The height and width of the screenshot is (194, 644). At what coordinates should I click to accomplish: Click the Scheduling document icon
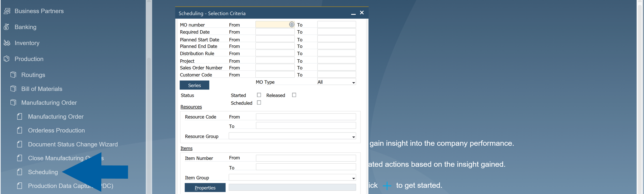20,172
